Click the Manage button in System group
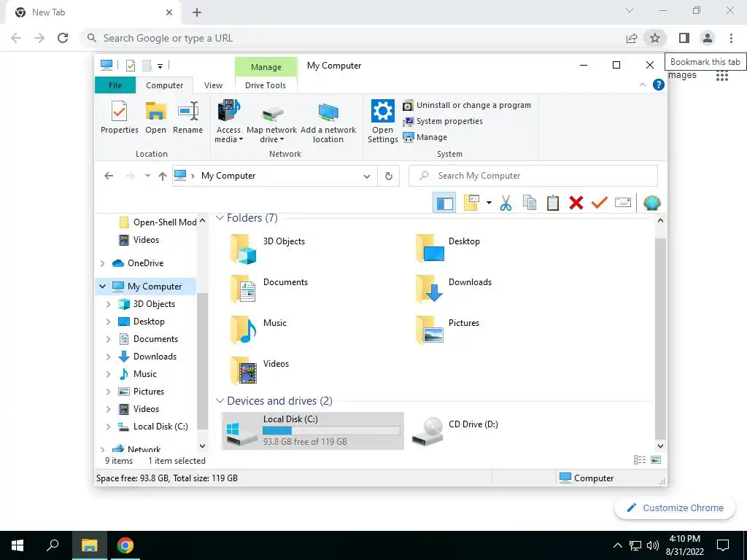Screen dimensions: 747x560 [x=425, y=137]
